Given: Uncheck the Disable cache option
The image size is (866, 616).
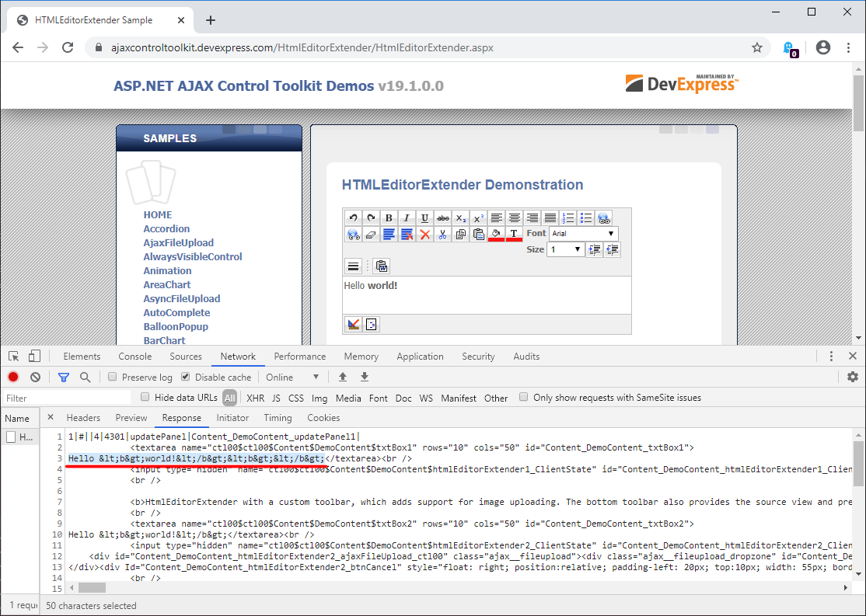Looking at the screenshot, I should [184, 376].
